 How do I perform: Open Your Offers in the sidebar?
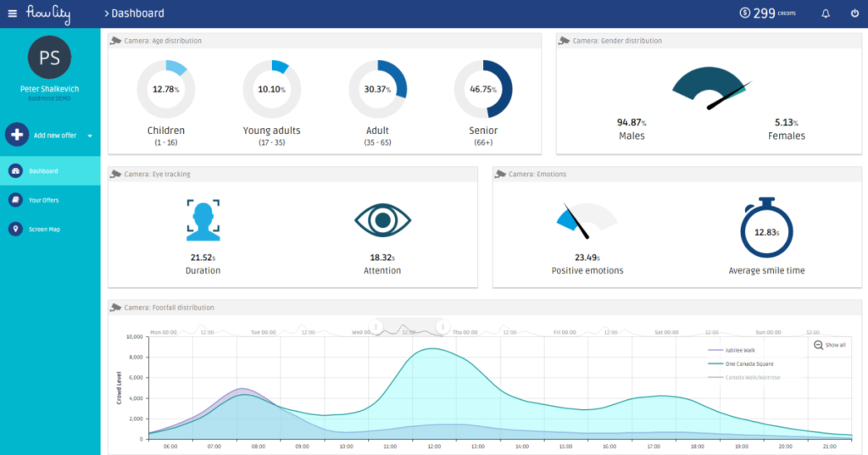[x=50, y=200]
